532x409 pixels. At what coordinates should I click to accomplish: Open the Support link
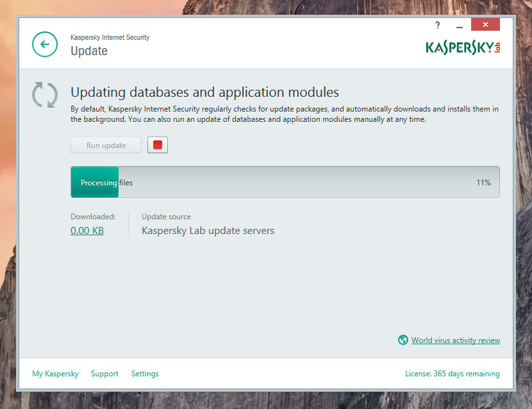click(x=104, y=374)
